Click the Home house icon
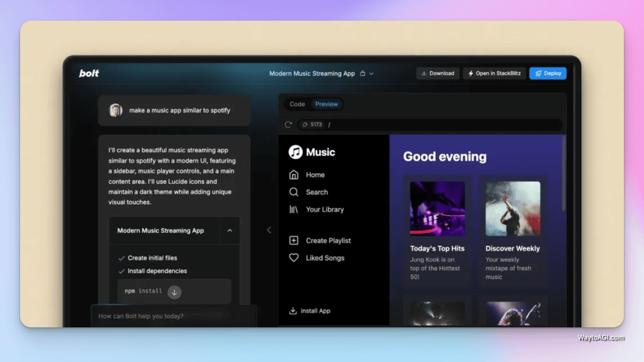The width and height of the screenshot is (644, 362). (293, 175)
